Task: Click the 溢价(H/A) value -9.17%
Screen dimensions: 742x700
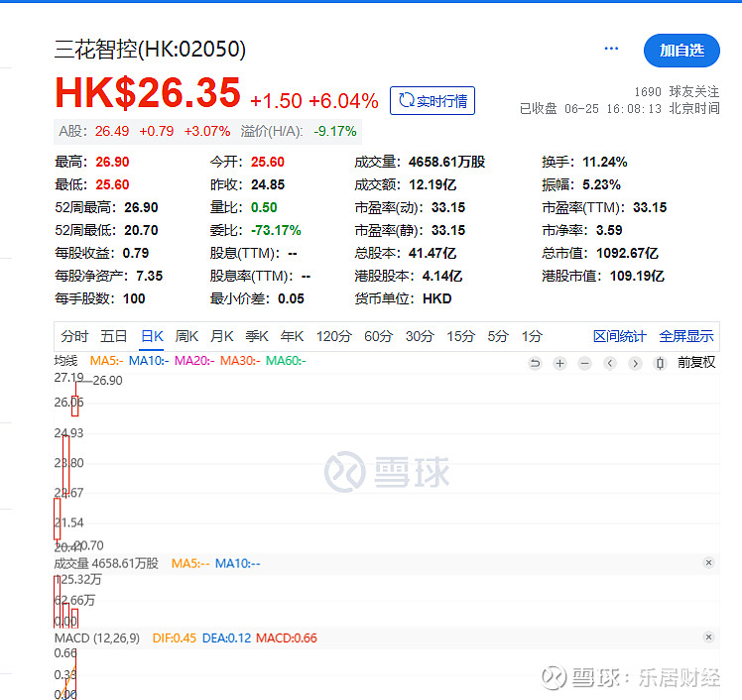Action: point(335,131)
